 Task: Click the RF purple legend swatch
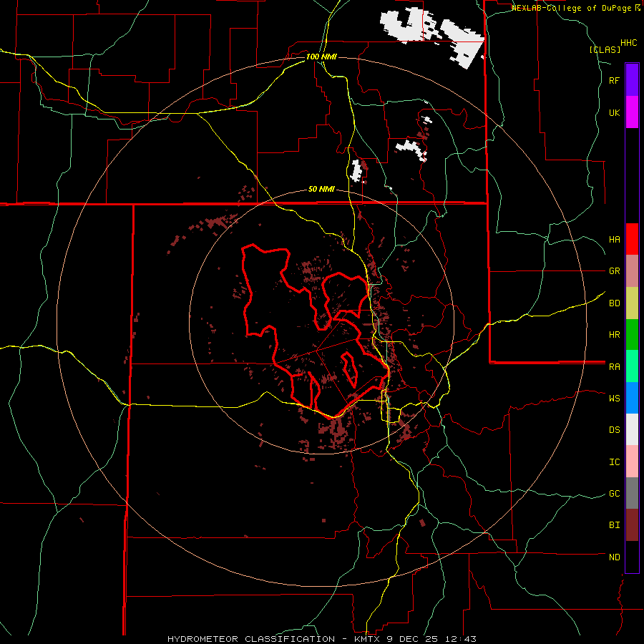click(x=632, y=80)
